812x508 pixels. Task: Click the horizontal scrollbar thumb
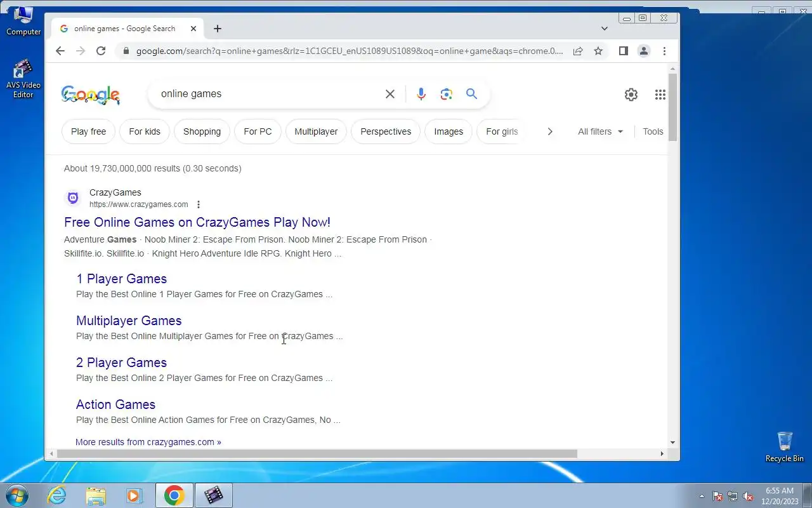[x=317, y=454]
